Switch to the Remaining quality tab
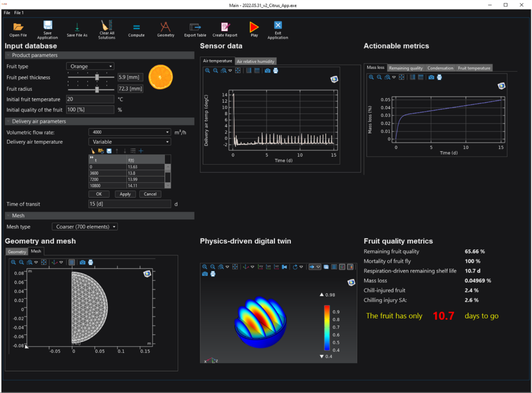The width and height of the screenshot is (532, 393). tap(406, 68)
